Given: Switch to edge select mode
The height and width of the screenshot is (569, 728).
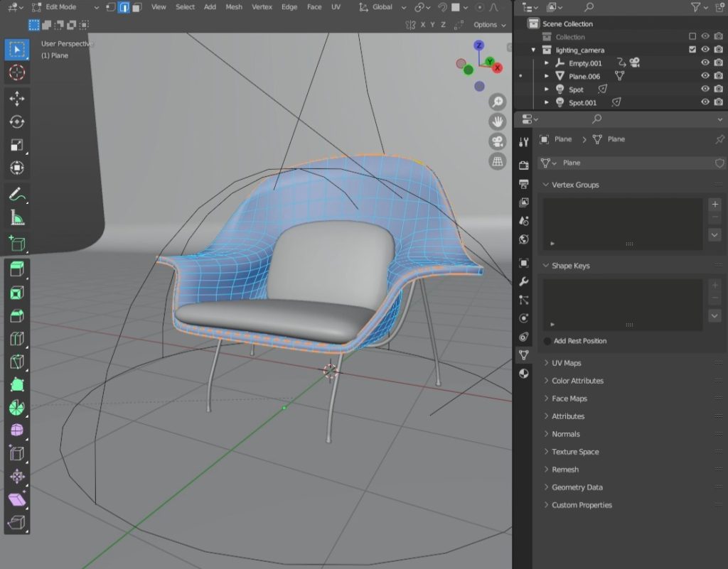Looking at the screenshot, I should pos(124,7).
